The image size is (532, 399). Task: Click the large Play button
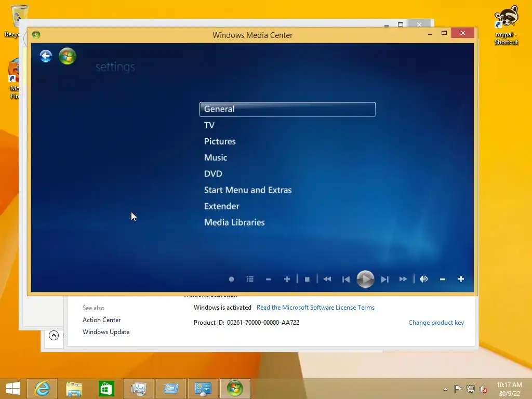click(365, 279)
